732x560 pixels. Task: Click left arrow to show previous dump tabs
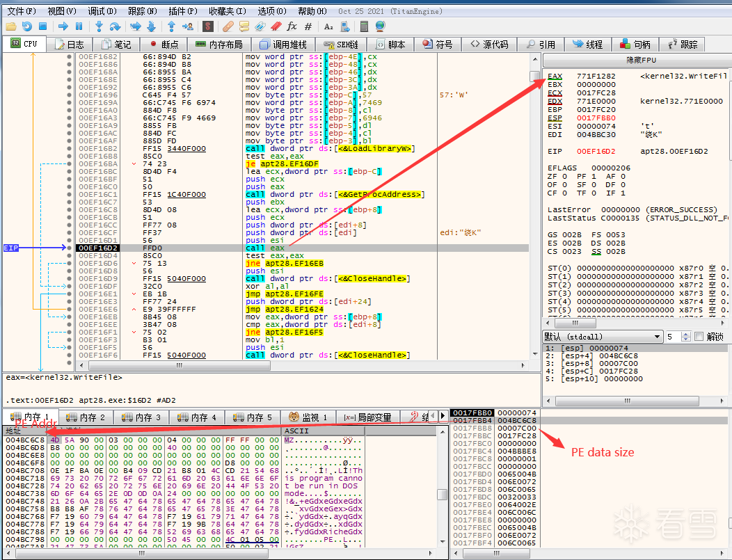[434, 415]
